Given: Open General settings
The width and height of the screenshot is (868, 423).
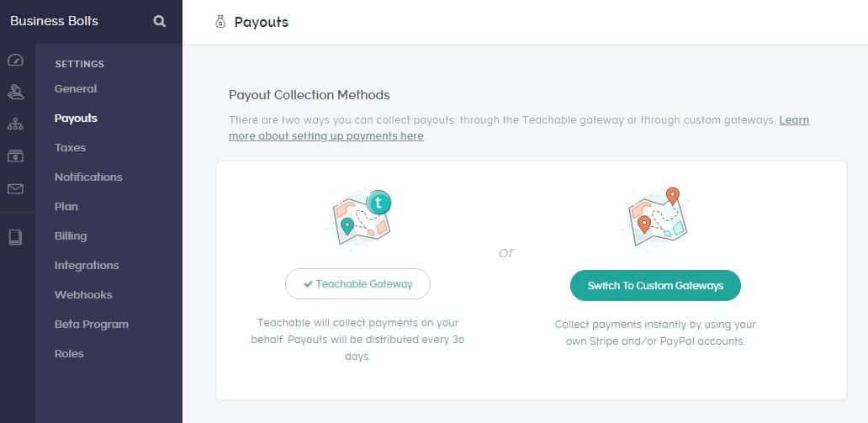Looking at the screenshot, I should tap(76, 89).
